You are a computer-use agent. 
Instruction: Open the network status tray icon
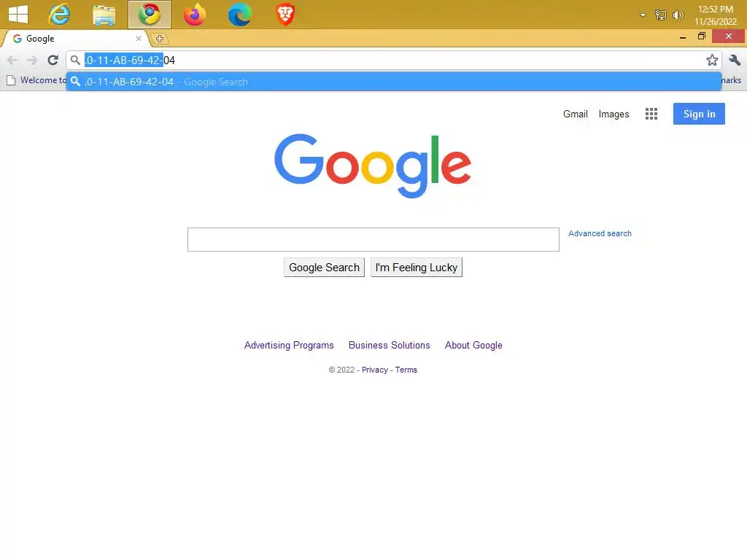click(x=660, y=15)
